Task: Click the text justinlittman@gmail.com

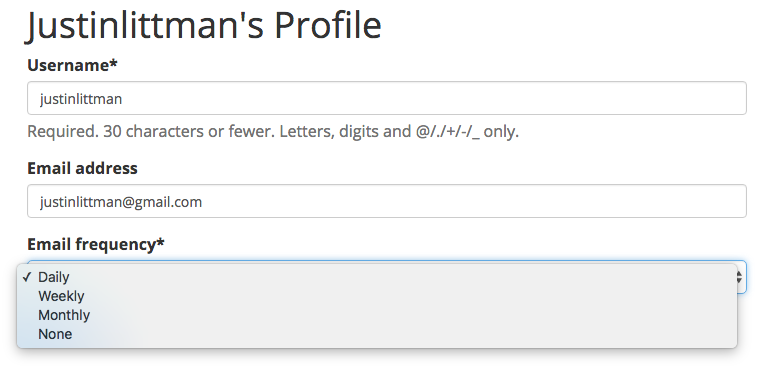Action: click(x=121, y=202)
